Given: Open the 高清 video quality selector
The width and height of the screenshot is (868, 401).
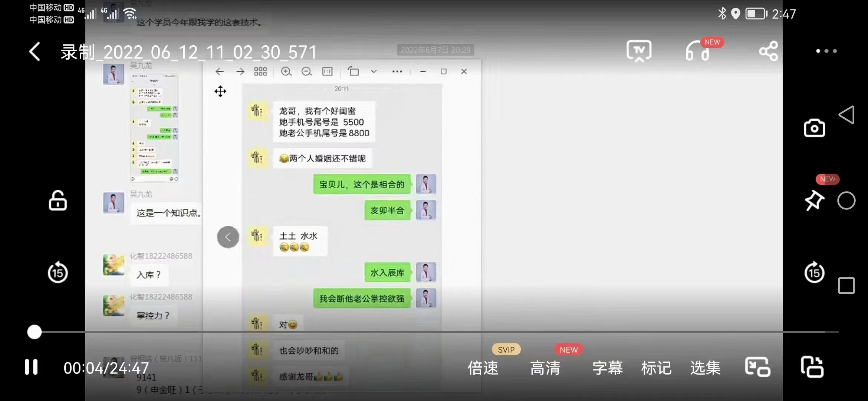Looking at the screenshot, I should coord(545,368).
